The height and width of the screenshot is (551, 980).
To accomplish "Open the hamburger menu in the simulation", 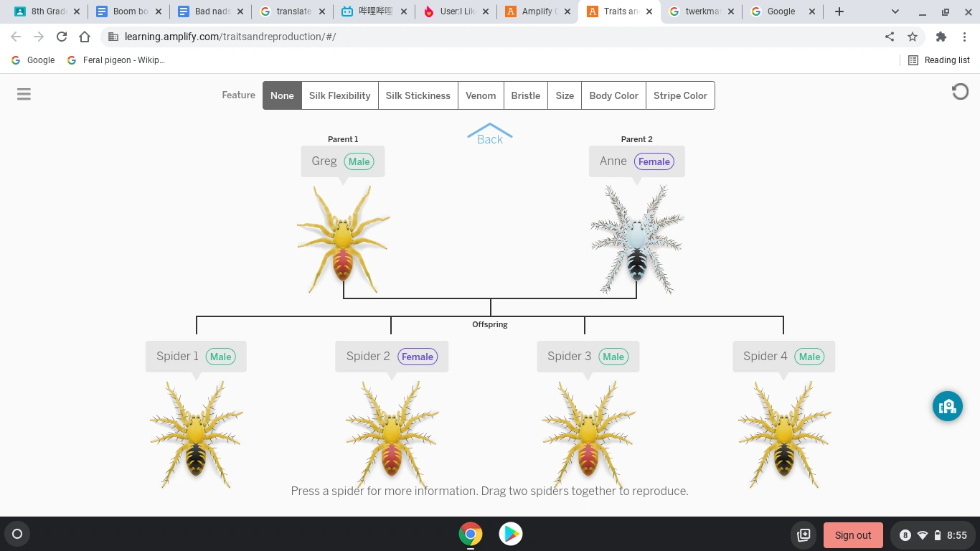I will click(x=24, y=94).
